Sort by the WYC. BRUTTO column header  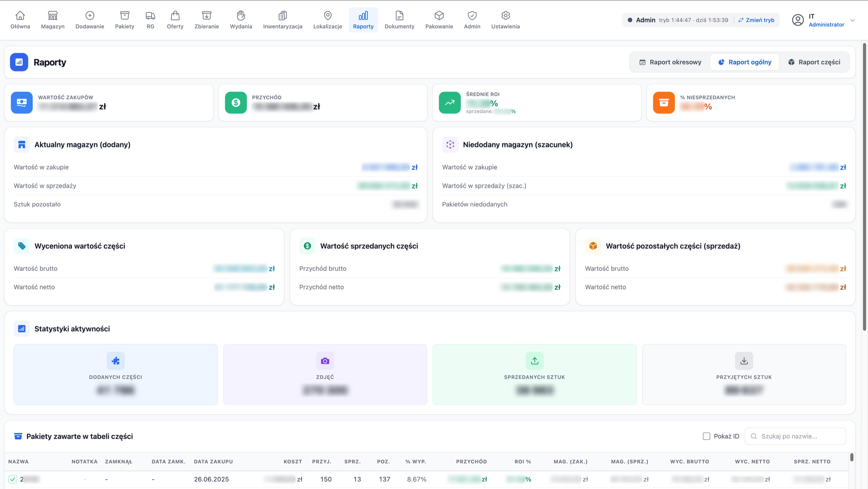689,462
